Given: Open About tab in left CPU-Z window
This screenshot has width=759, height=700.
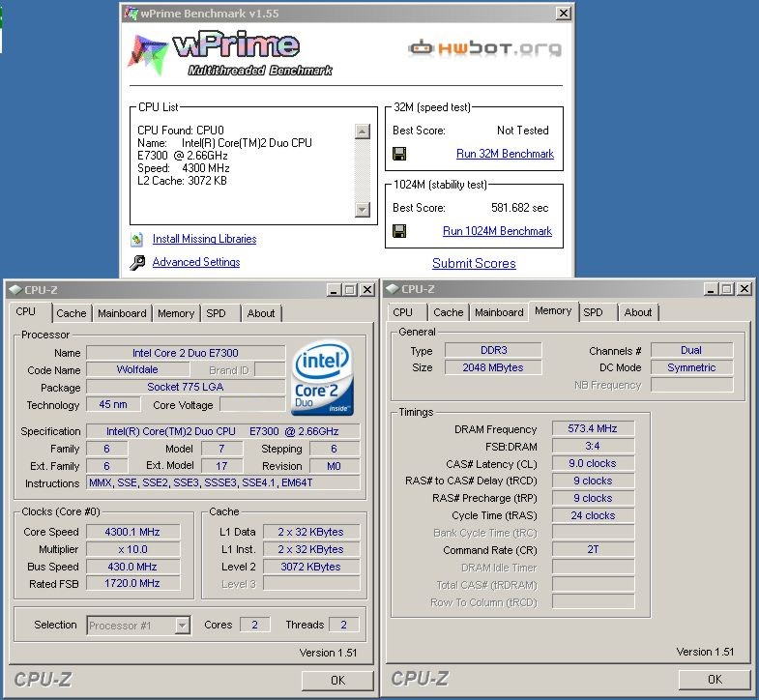Looking at the screenshot, I should pos(261,313).
